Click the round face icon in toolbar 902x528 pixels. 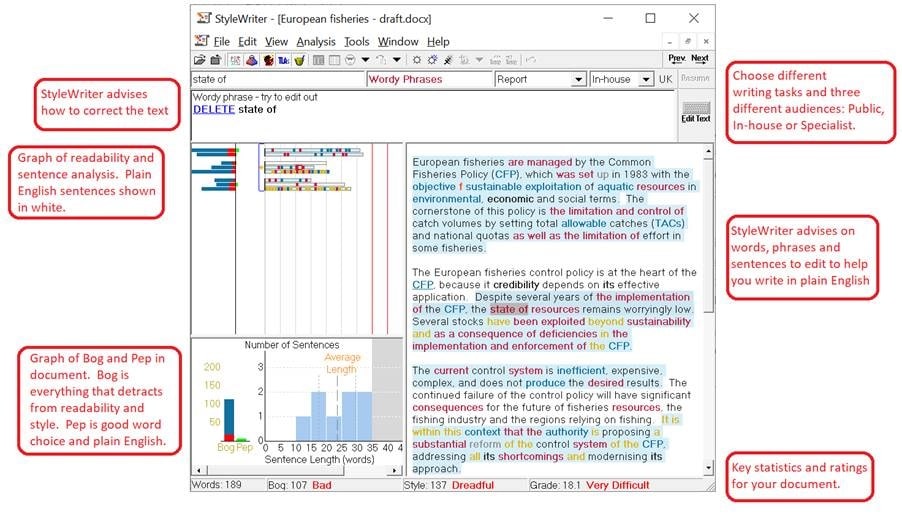[350, 60]
